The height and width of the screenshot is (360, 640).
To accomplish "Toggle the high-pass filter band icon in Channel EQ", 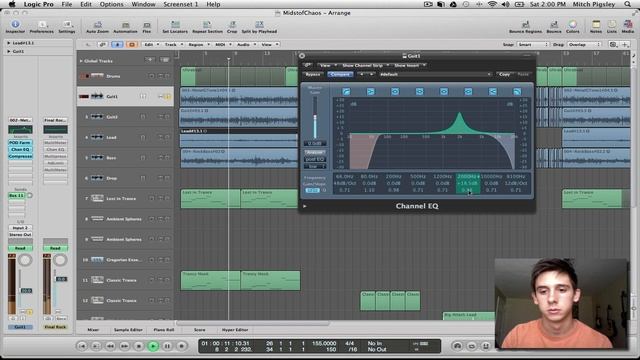I will 346,91.
